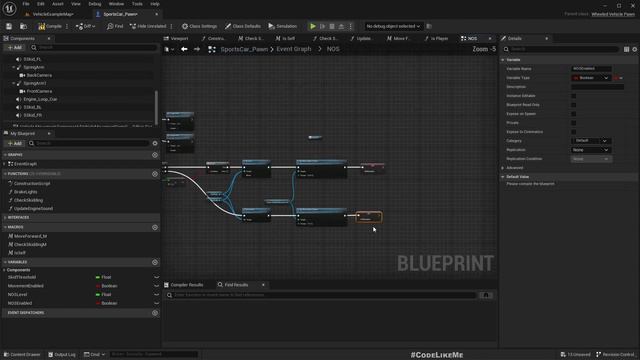Click the Variable Name input field

click(591, 69)
